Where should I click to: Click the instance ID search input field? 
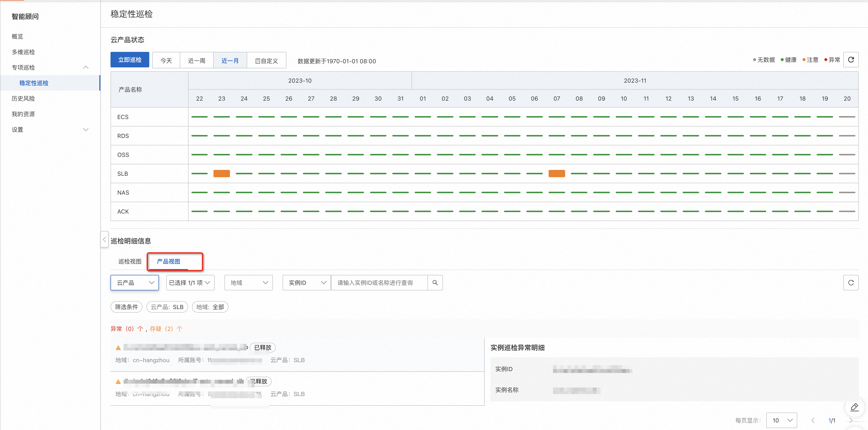click(x=379, y=282)
